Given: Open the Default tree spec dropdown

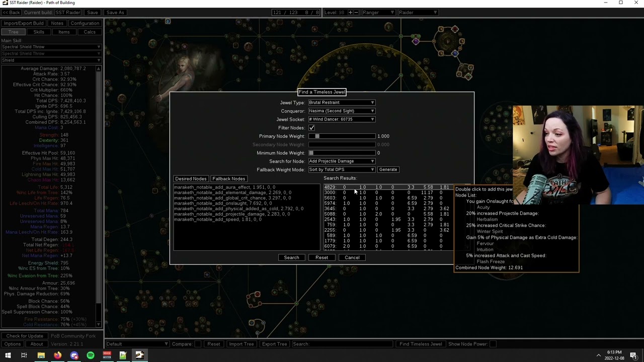Looking at the screenshot, I should 137,344.
